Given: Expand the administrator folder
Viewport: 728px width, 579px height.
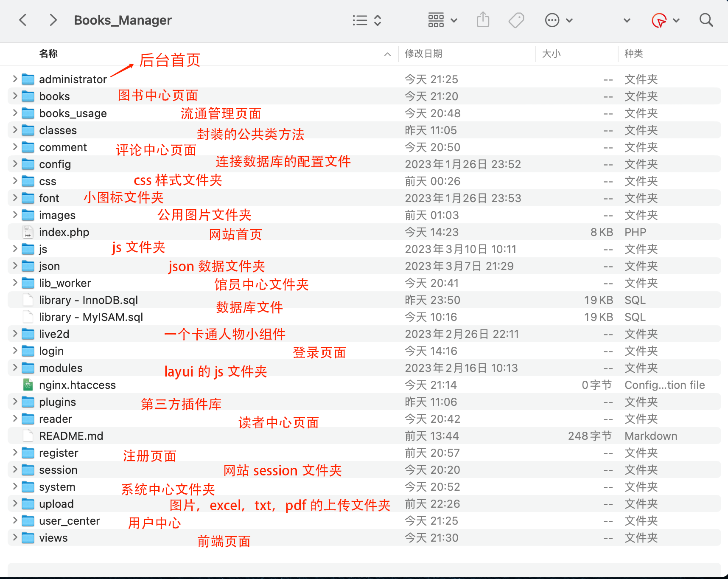Looking at the screenshot, I should [14, 79].
